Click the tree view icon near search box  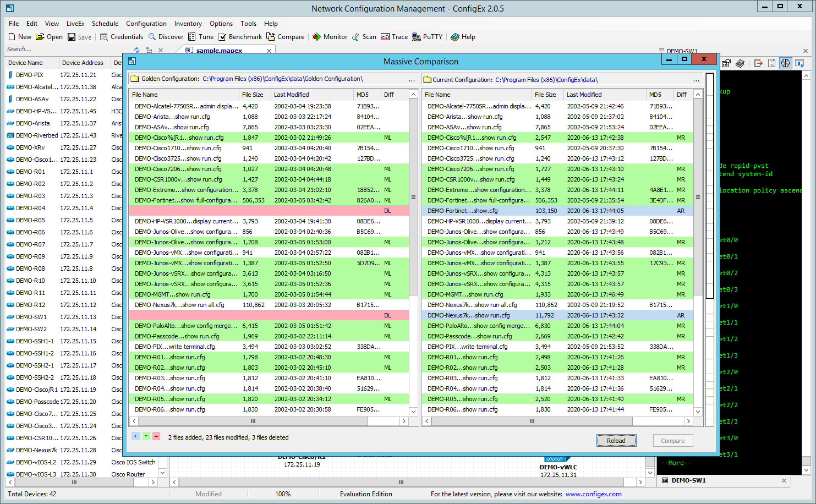pos(149,50)
